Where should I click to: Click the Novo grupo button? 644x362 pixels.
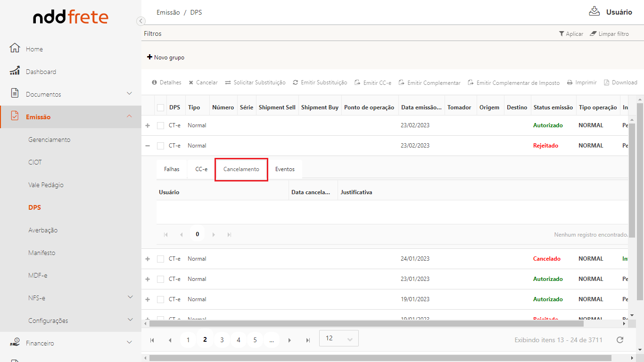tap(165, 58)
